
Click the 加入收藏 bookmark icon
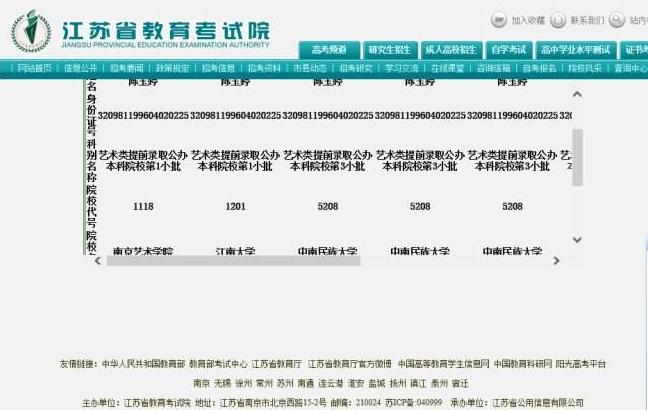coord(499,20)
